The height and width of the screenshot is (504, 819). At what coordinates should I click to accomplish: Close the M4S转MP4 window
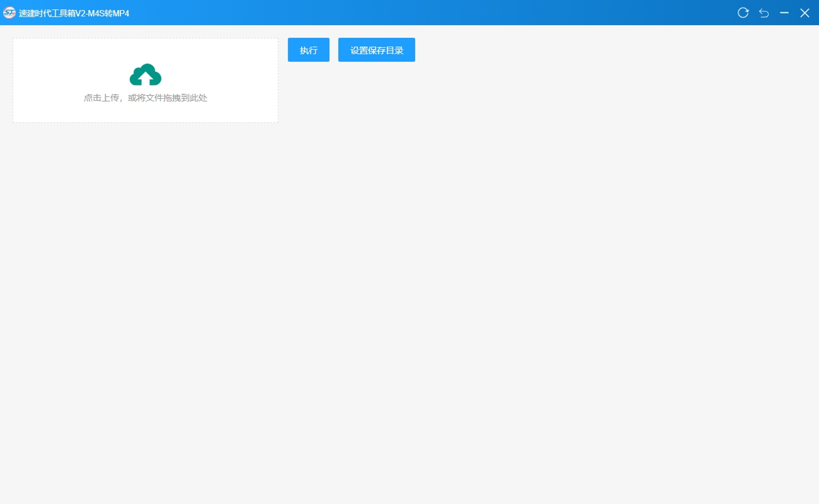click(805, 13)
